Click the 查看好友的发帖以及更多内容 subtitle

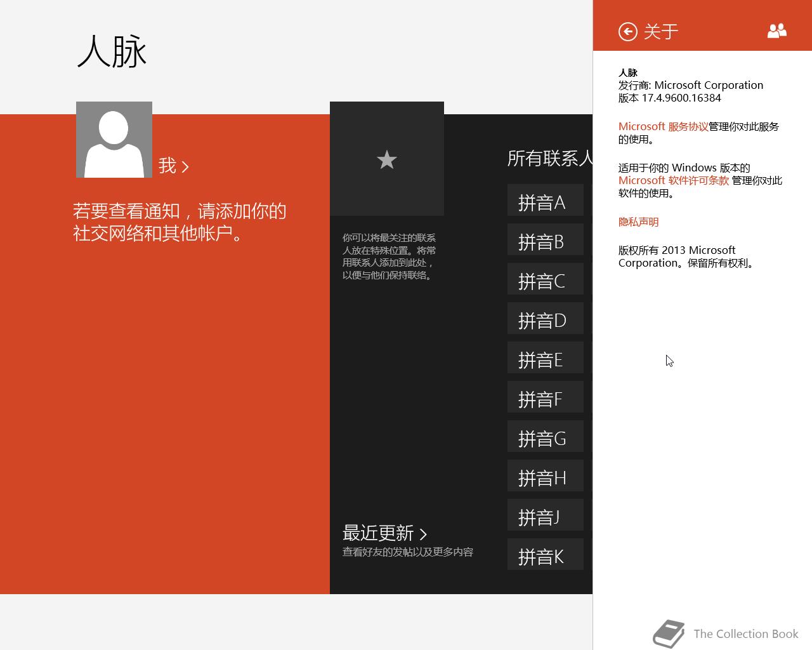pos(408,552)
